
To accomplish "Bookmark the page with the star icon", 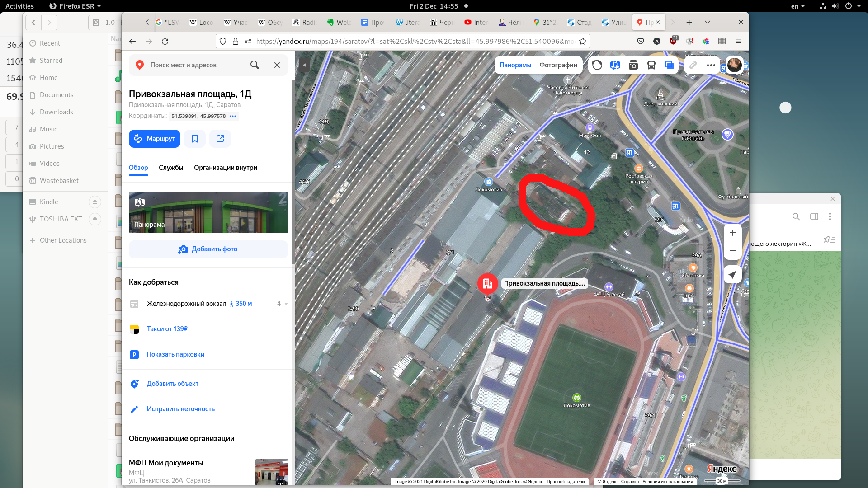I will click(583, 41).
